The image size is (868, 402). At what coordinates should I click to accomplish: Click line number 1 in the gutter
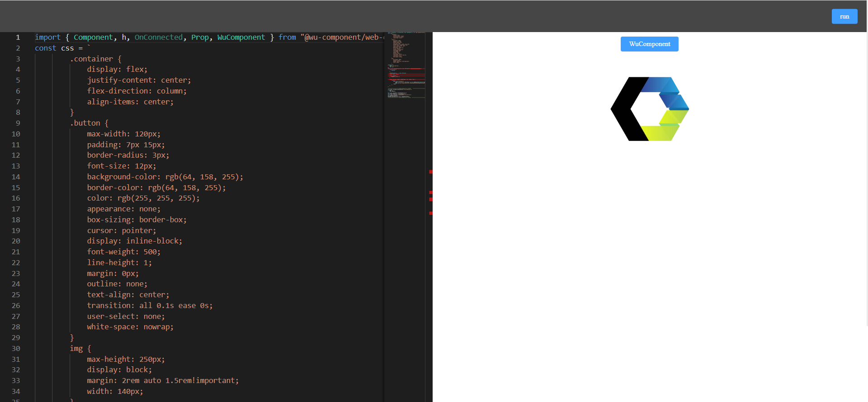pyautogui.click(x=18, y=37)
